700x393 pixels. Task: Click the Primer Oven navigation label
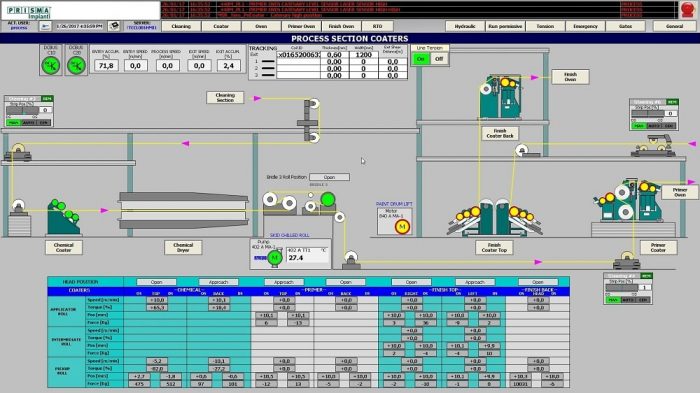(x=679, y=192)
